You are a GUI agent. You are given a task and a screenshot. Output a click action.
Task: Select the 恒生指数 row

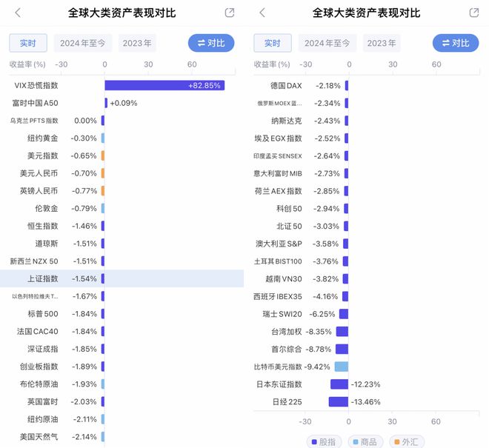point(122,226)
